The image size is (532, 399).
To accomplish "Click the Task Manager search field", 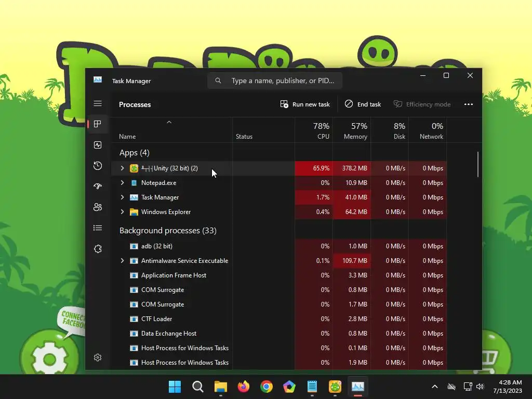I will (275, 81).
